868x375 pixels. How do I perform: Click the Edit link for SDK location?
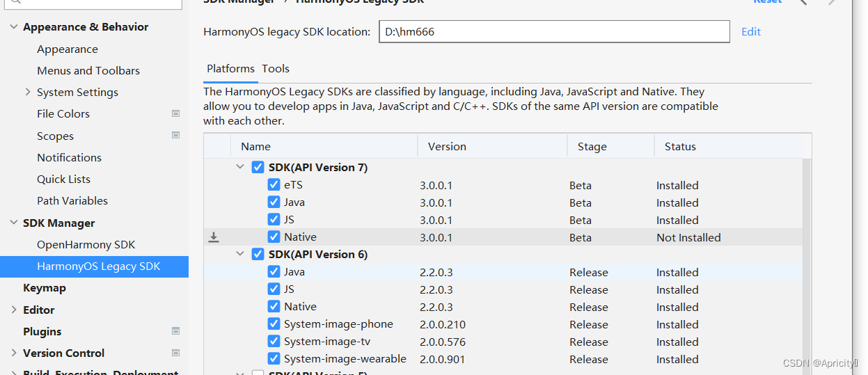[x=751, y=32]
